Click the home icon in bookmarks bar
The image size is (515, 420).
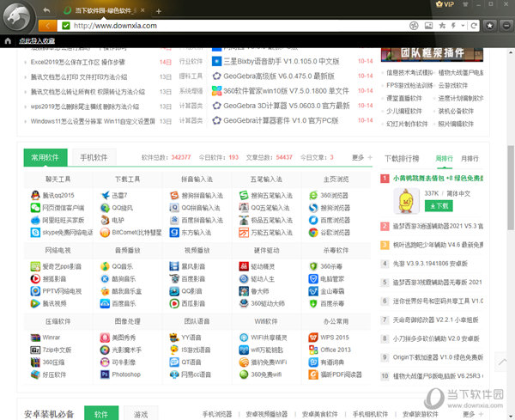tap(8, 40)
